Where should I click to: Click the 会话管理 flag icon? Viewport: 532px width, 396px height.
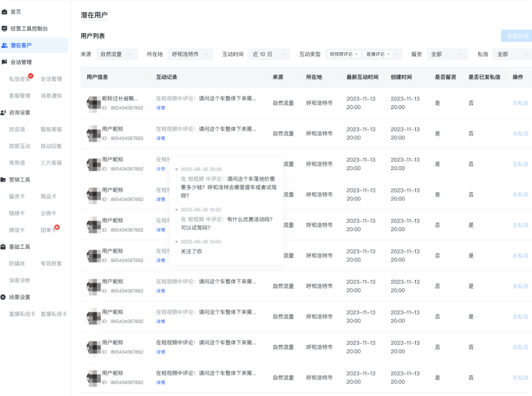[x=4, y=62]
